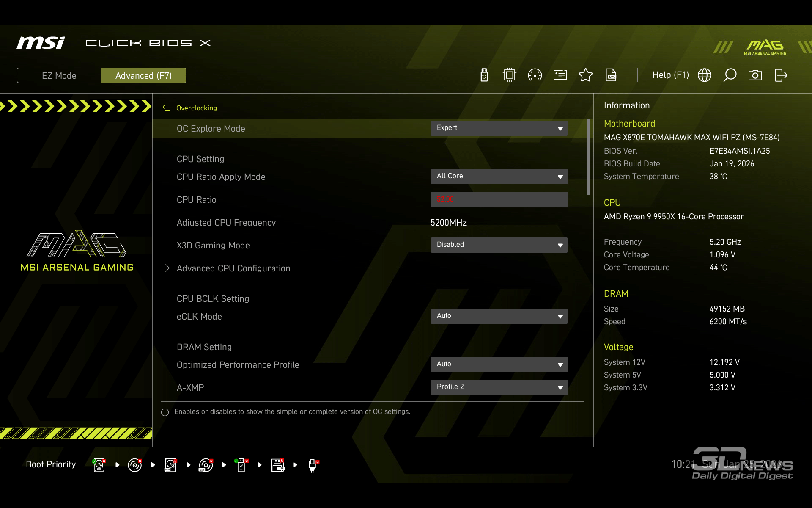Switch to EZ Mode
Image resolution: width=812 pixels, height=508 pixels.
pos(59,76)
